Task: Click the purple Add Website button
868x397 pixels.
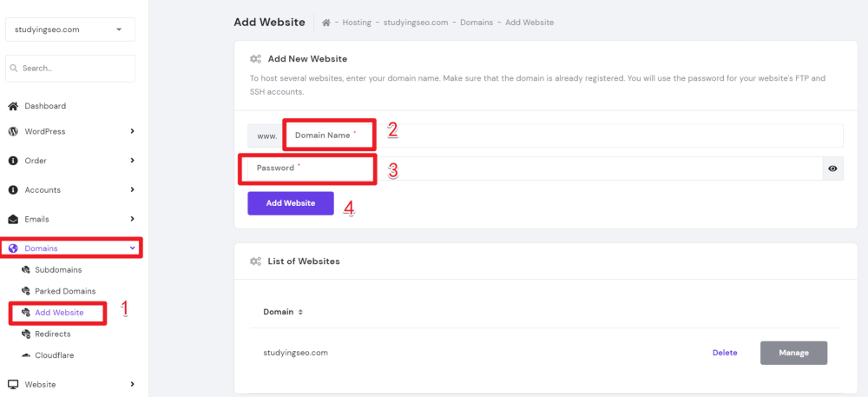Action: coord(291,203)
